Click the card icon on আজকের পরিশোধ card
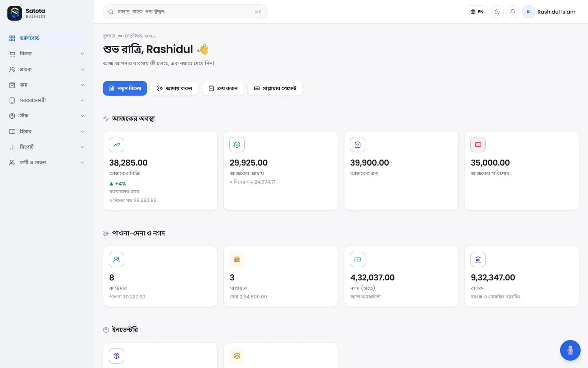The height and width of the screenshot is (368, 588). coord(478,145)
